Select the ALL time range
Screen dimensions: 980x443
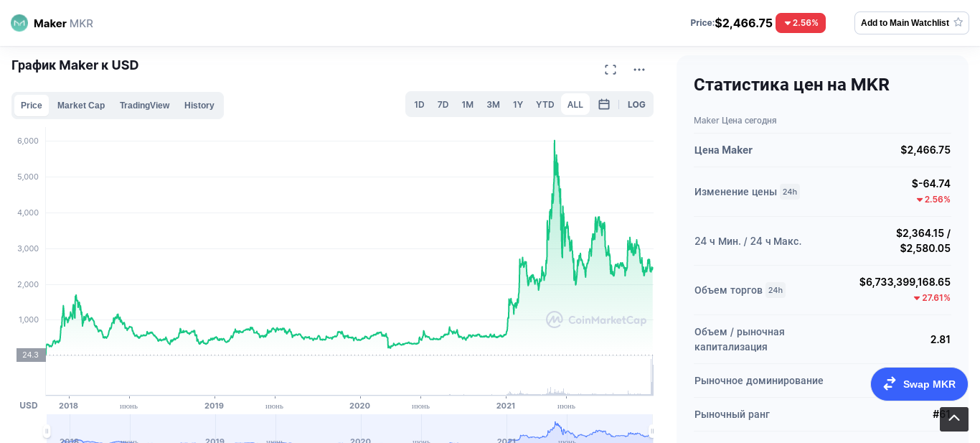point(575,104)
